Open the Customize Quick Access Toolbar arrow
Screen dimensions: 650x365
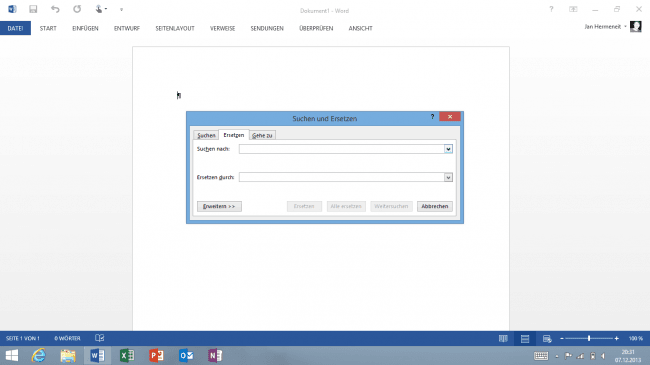[x=121, y=10]
